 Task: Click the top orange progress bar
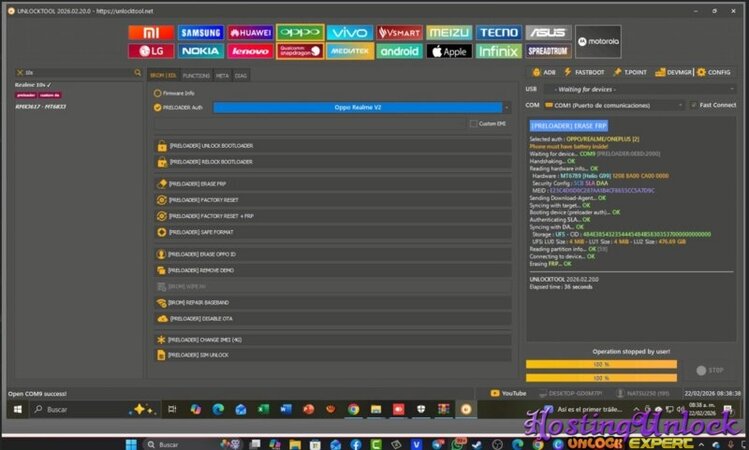(601, 364)
